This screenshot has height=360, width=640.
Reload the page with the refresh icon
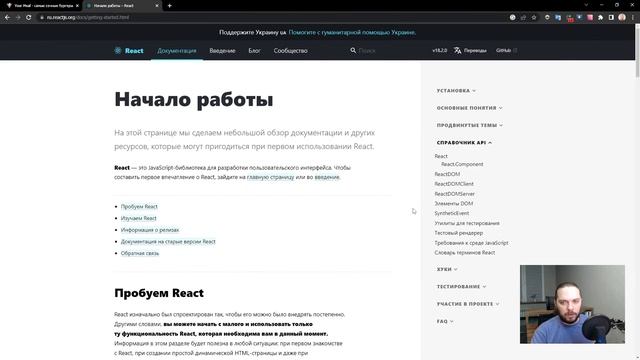coord(29,18)
